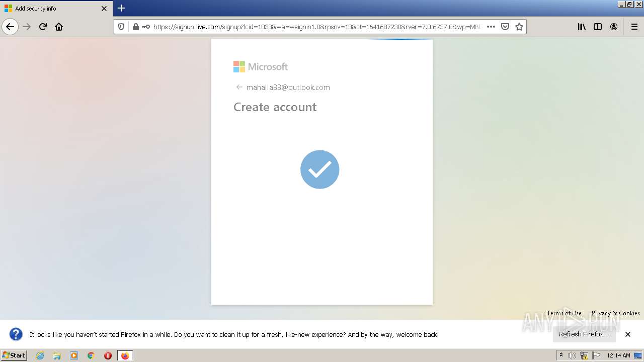Open the volume speaker tray icon
Image resolution: width=644 pixels, height=362 pixels.
[x=572, y=355]
